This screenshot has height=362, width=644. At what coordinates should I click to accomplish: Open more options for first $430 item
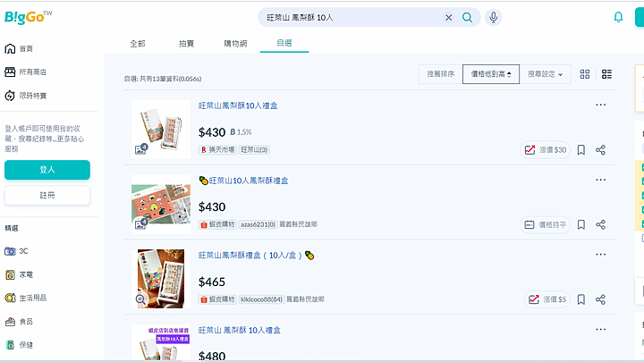point(600,105)
